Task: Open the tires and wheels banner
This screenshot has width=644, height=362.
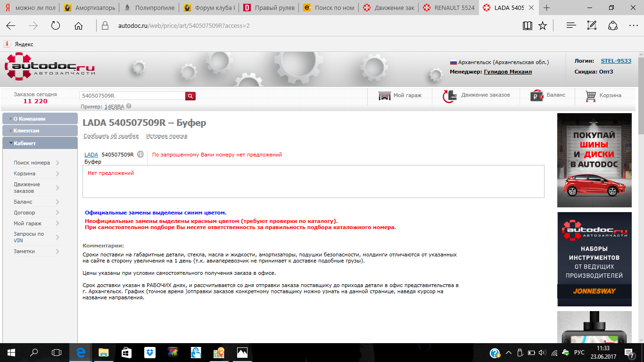Action: pos(594,160)
